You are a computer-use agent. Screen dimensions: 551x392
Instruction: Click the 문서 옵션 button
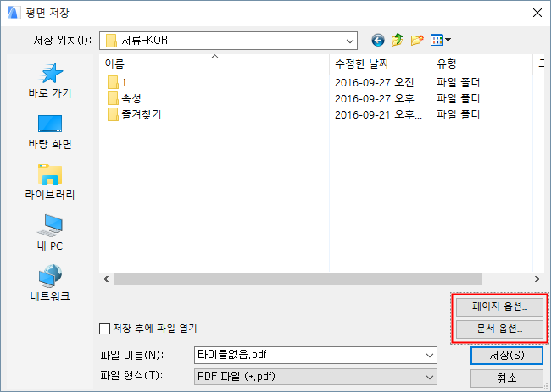click(499, 329)
